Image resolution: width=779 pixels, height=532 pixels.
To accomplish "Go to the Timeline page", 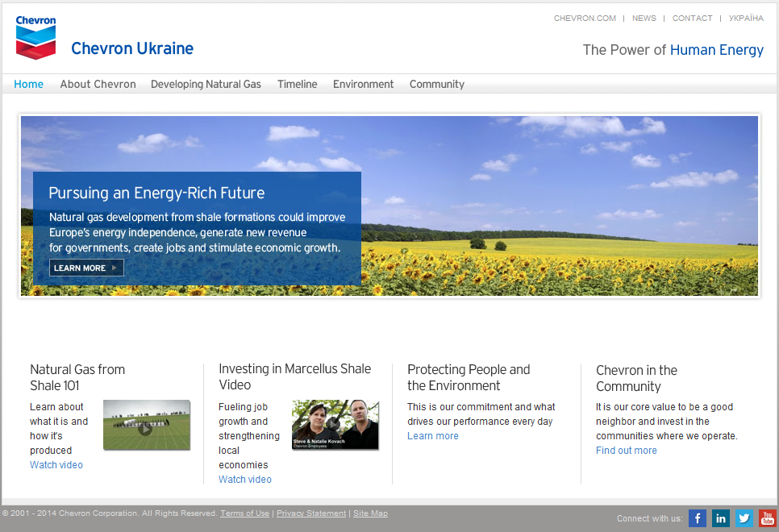I will click(297, 84).
